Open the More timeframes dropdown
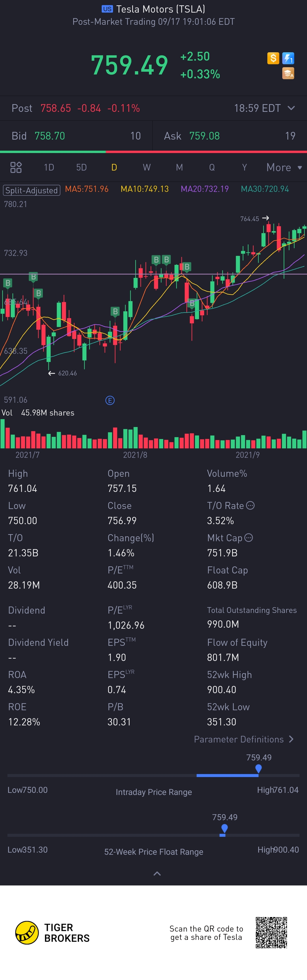The image size is (307, 980). 284,167
